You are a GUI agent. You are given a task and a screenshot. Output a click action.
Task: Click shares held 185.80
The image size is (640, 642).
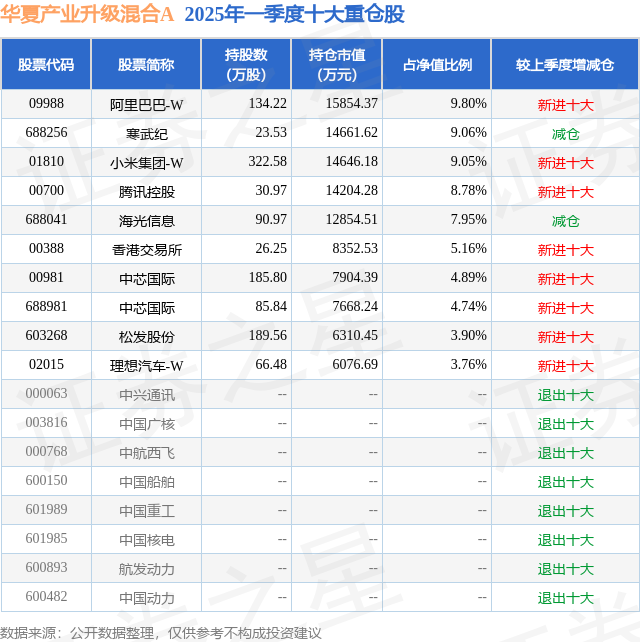(267, 278)
